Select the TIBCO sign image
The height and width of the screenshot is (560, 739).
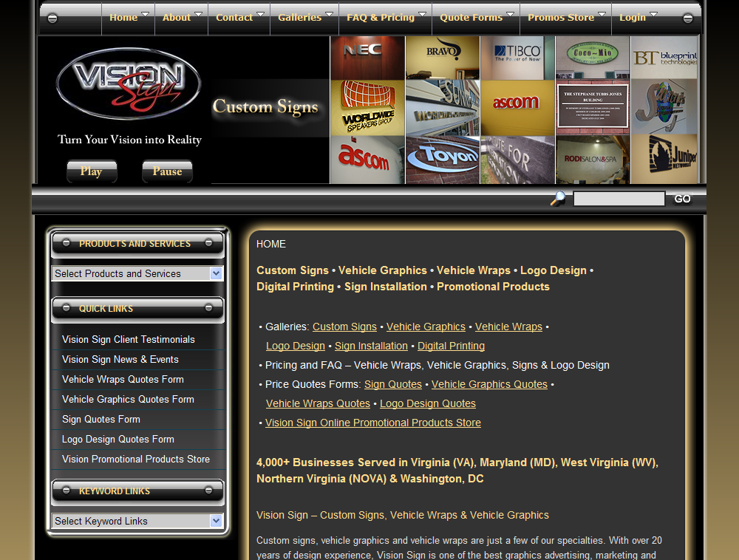(x=517, y=58)
